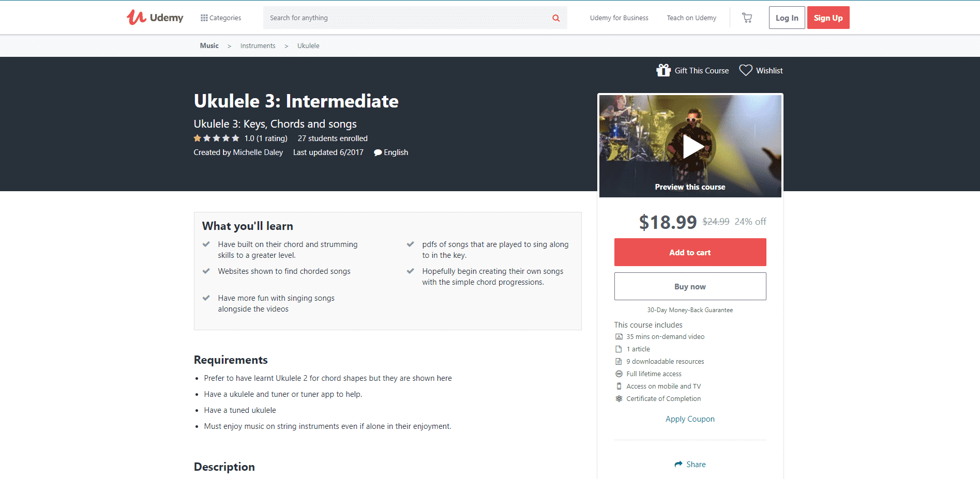Click the struck-through $24.99 price
This screenshot has height=479, width=980.
pyautogui.click(x=716, y=221)
